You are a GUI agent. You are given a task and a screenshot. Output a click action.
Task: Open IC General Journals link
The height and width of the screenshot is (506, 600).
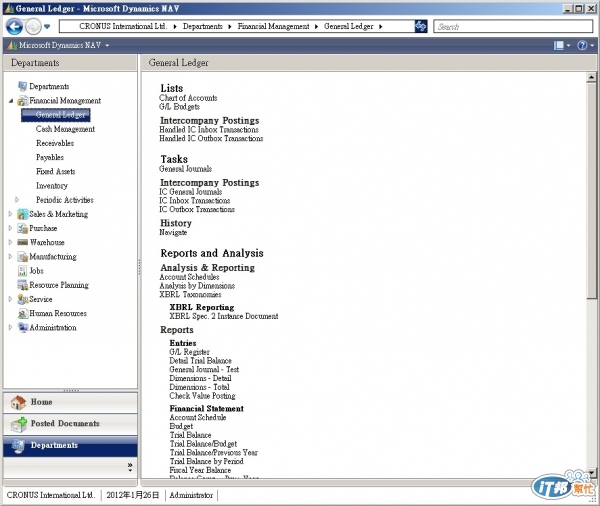click(x=190, y=192)
